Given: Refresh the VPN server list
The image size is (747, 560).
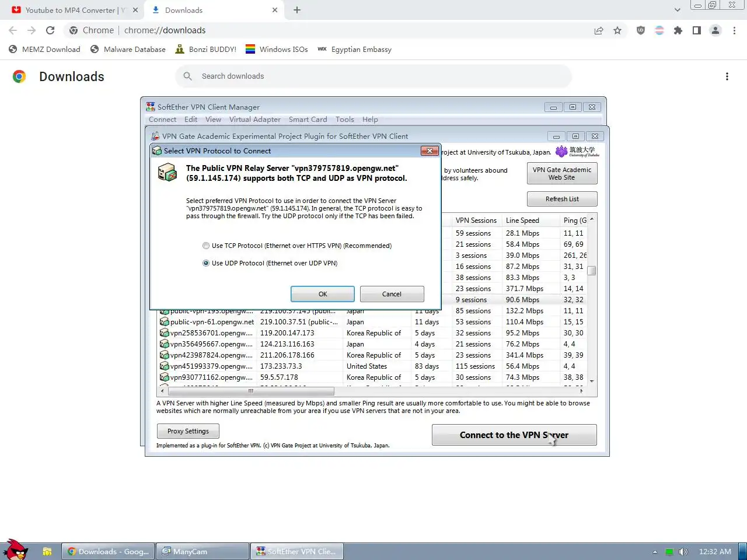Looking at the screenshot, I should 562,199.
